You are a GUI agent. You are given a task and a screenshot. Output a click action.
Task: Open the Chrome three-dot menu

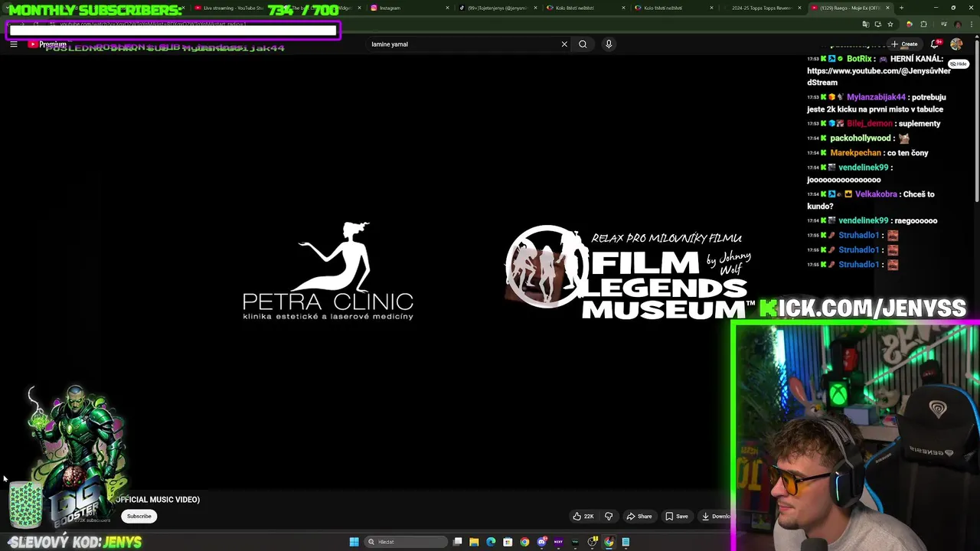(x=970, y=24)
